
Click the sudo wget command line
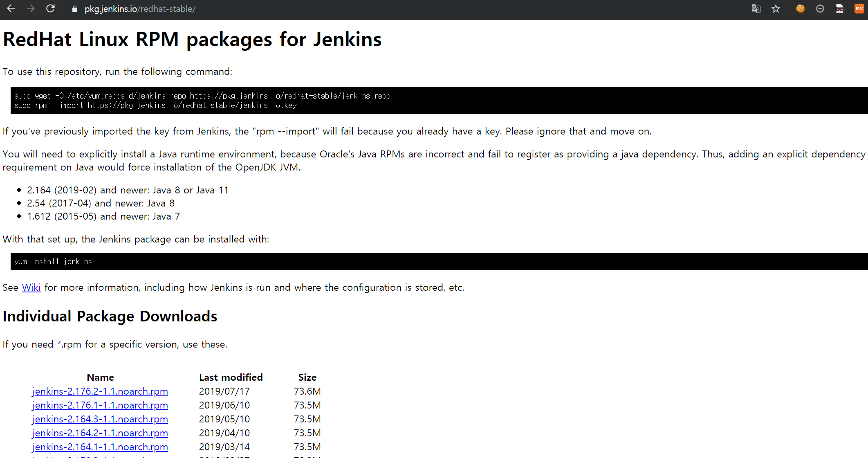pos(202,96)
